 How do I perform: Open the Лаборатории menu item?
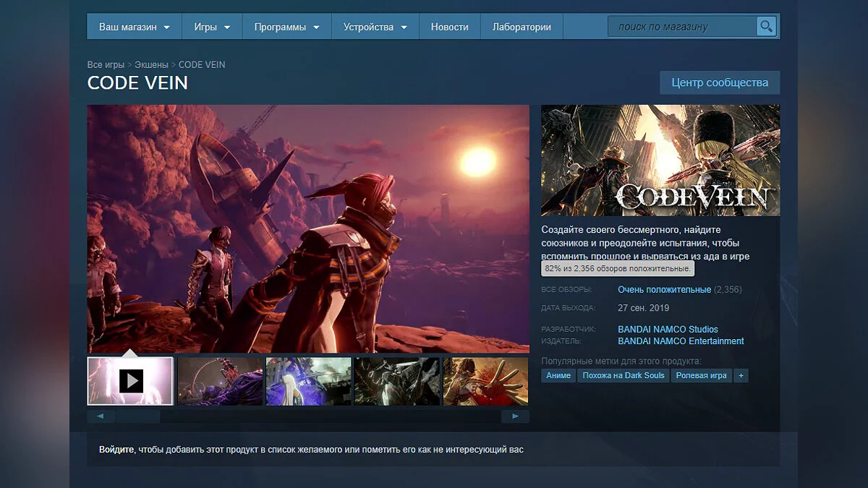tap(522, 27)
